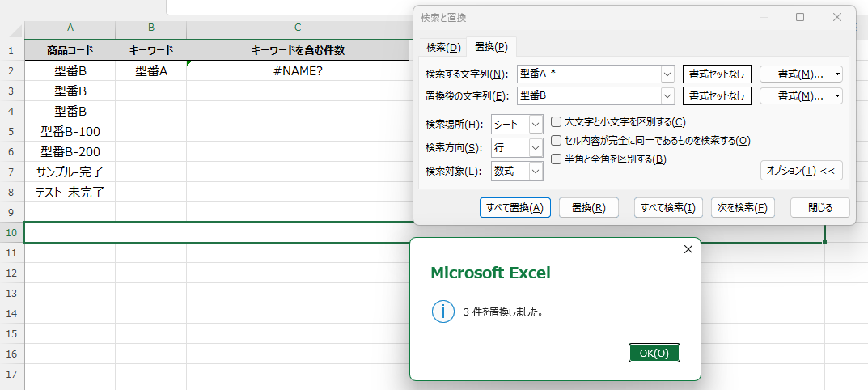Image resolution: width=868 pixels, height=390 pixels.
Task: Click cell containing テスト-未完了
Action: click(x=70, y=192)
